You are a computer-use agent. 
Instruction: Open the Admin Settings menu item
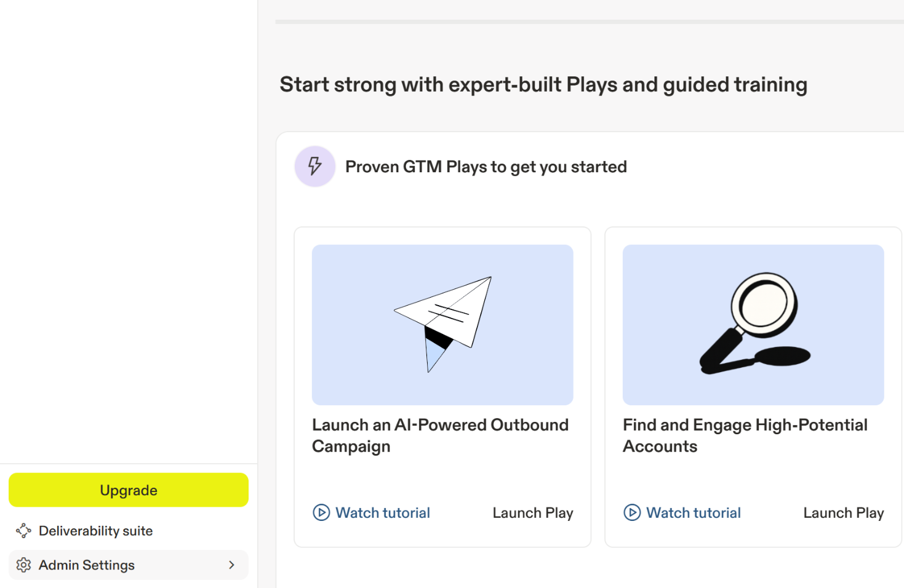tap(87, 565)
